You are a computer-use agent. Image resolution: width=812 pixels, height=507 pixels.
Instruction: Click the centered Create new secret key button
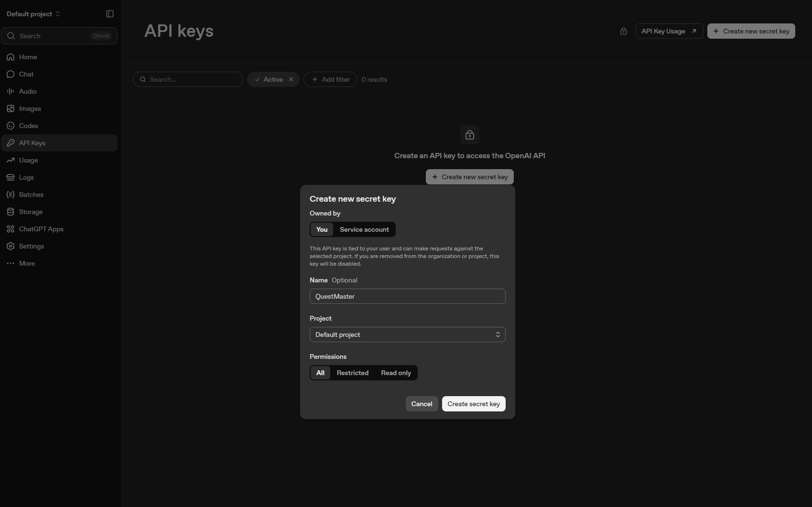point(470,177)
